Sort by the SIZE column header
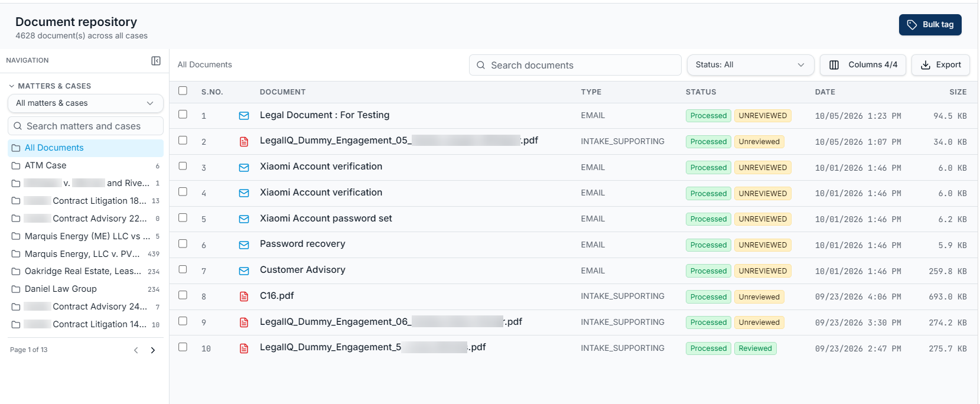This screenshot has width=980, height=404. 958,92
